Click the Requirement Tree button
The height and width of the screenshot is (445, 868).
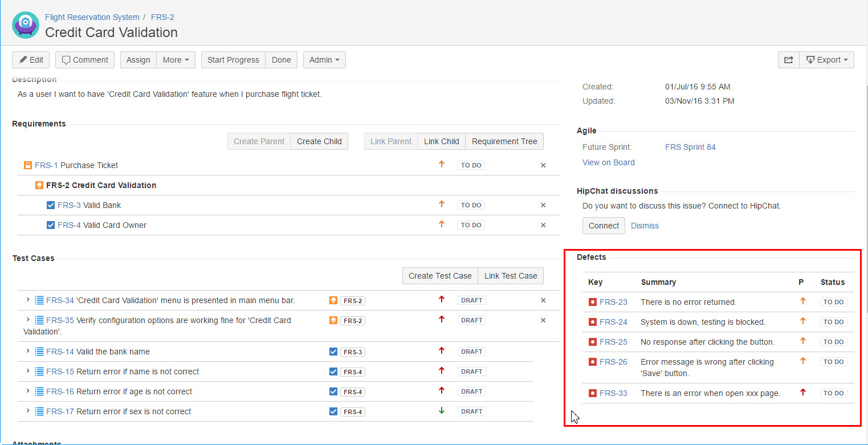coord(504,141)
